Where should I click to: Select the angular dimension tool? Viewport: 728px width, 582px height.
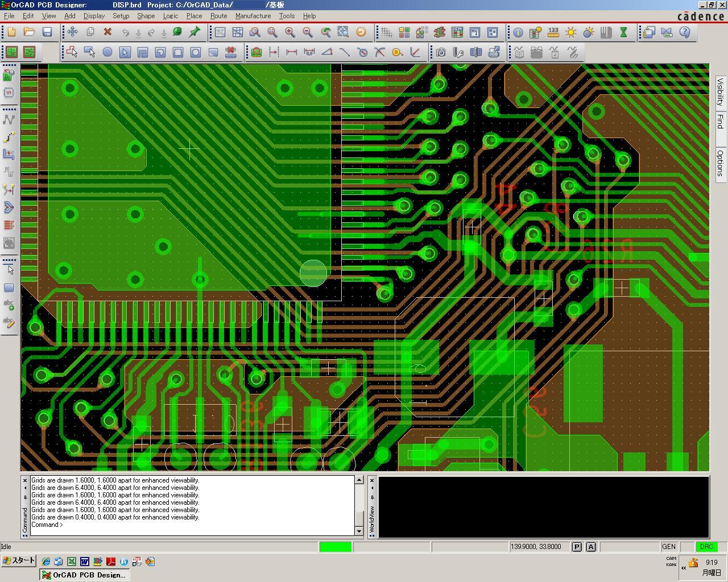(x=327, y=52)
